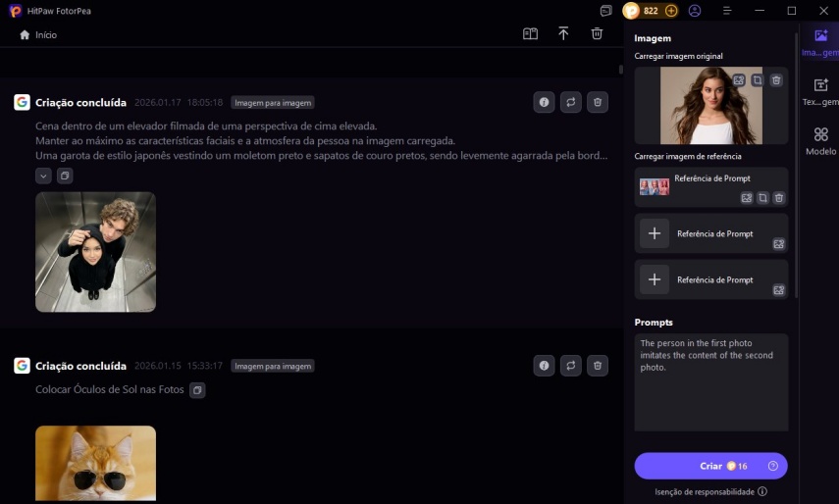Image resolution: width=839 pixels, height=504 pixels.
Task: Delete the first reference image
Action: click(x=779, y=198)
